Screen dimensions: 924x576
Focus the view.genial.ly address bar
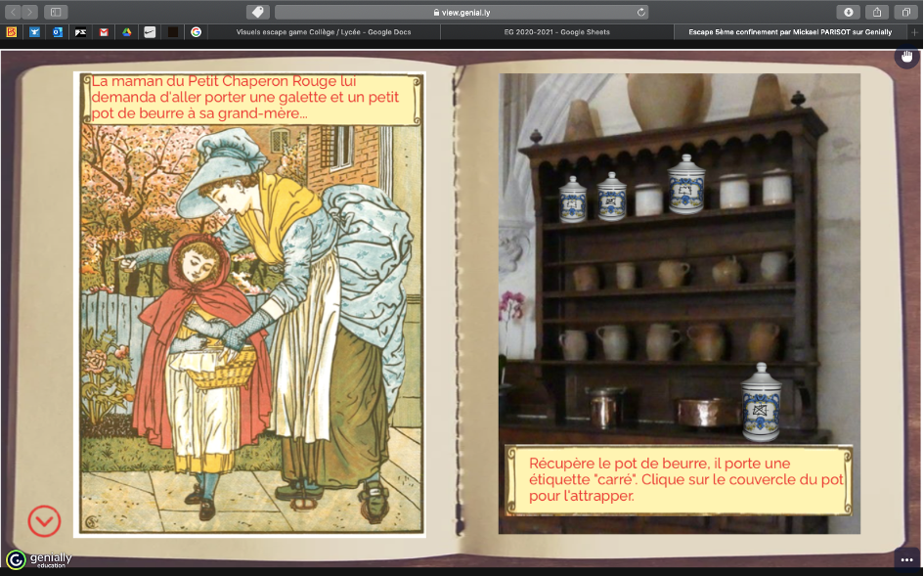[462, 12]
